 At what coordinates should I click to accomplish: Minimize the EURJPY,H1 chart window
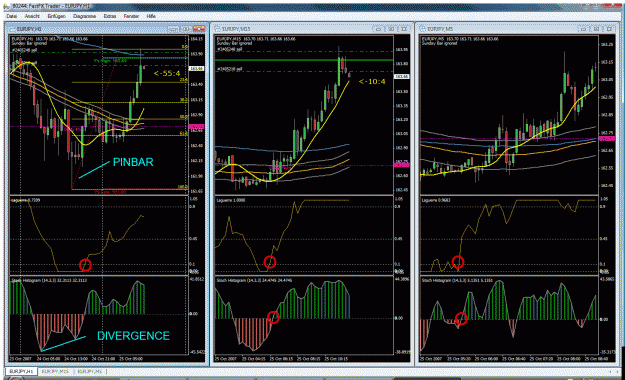173,29
